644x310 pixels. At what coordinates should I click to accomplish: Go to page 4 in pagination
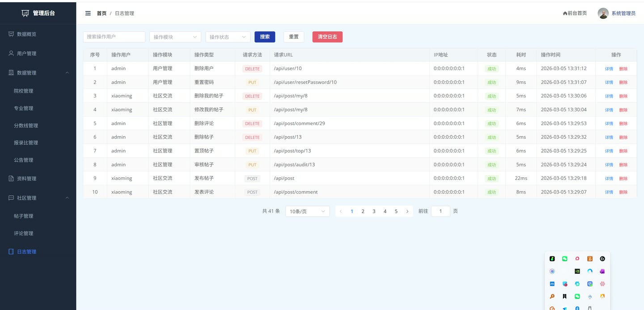pyautogui.click(x=385, y=212)
